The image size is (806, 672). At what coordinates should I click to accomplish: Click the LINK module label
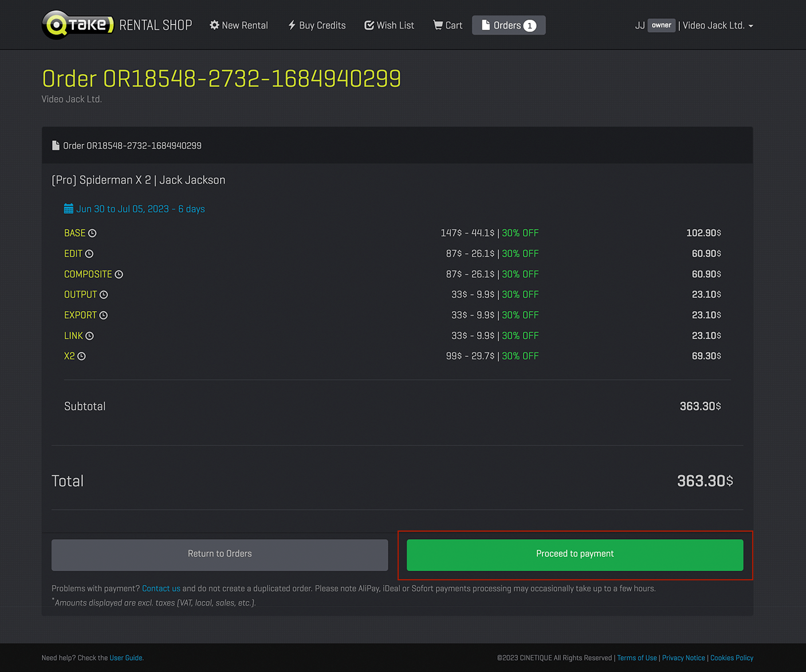[73, 336]
